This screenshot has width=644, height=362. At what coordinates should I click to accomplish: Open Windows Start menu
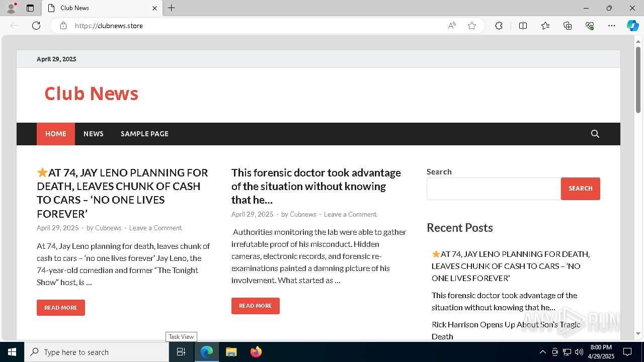(12, 352)
